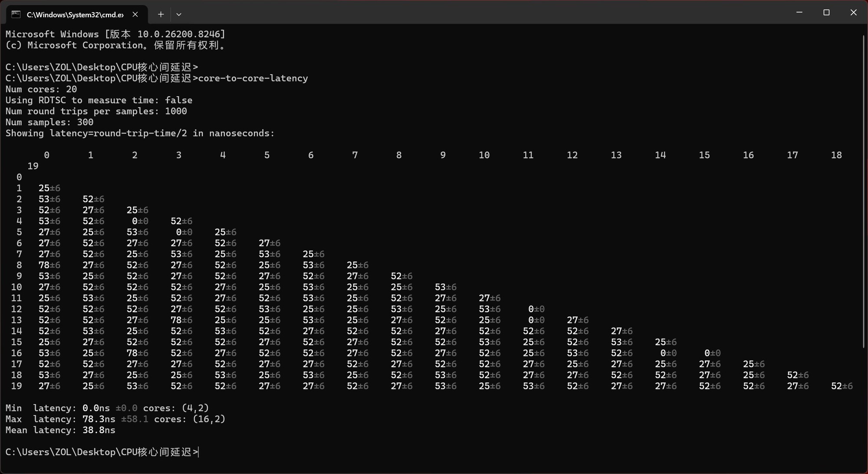
Task: Expand the new tab profile dropdown
Action: point(179,14)
